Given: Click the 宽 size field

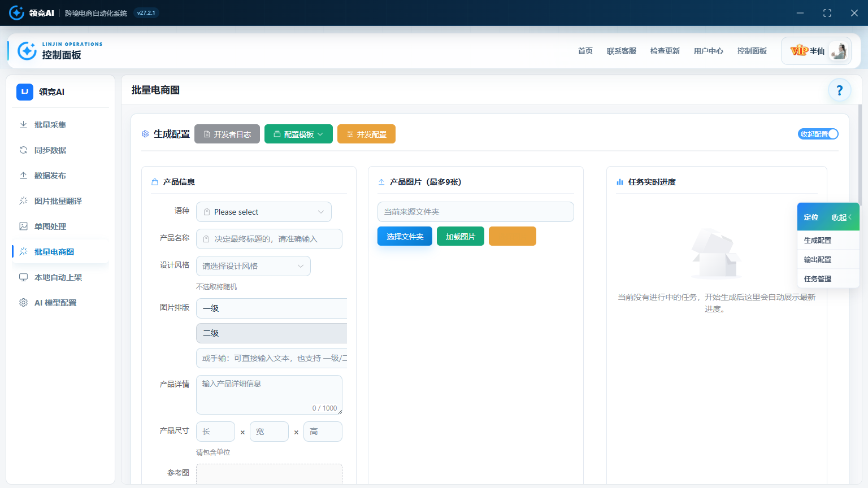Looking at the screenshot, I should click(x=269, y=432).
